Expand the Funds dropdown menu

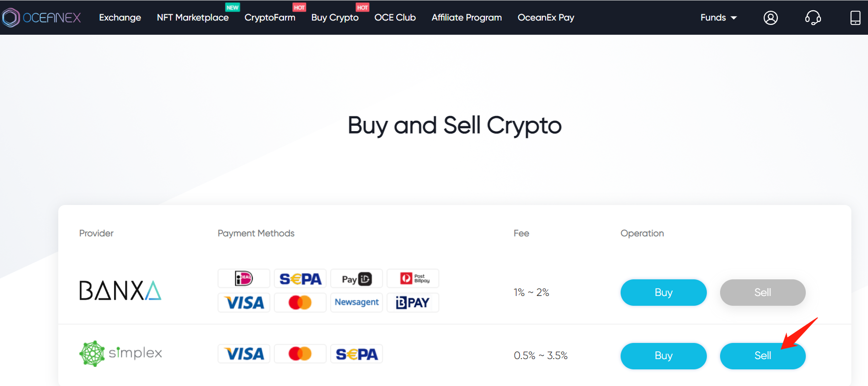[x=719, y=18]
